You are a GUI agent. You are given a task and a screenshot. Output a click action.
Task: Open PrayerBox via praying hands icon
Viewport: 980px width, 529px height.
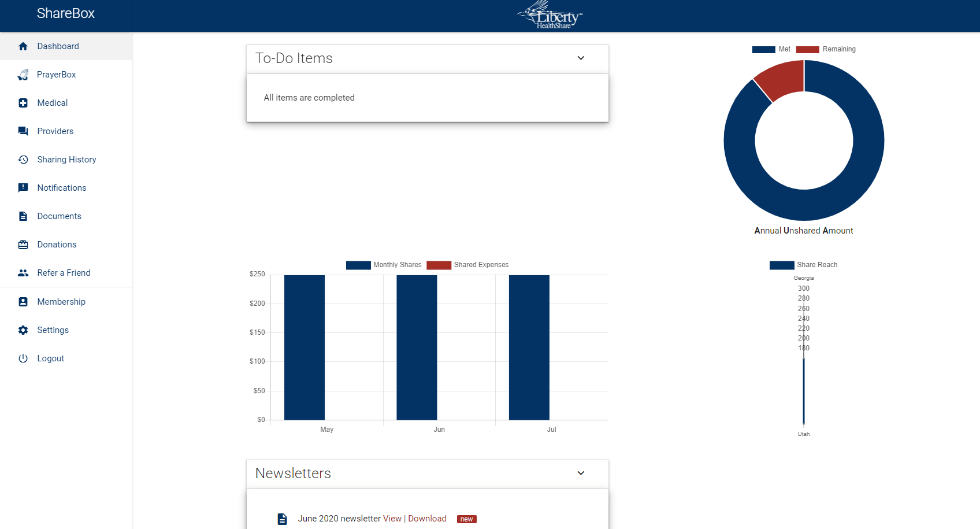(23, 75)
